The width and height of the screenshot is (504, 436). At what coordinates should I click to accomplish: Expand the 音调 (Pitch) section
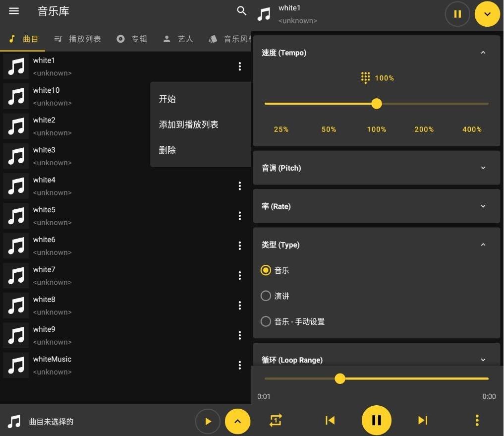[x=483, y=168]
